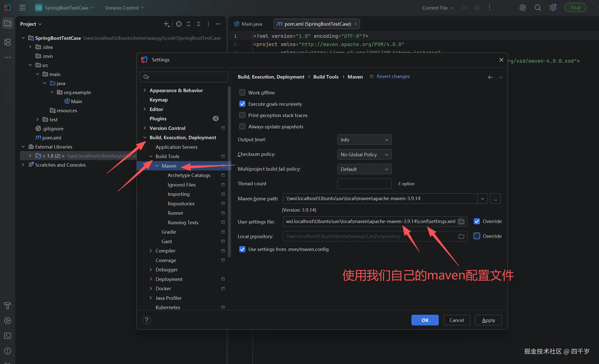Open the Checksum policy dropdown

pos(364,155)
